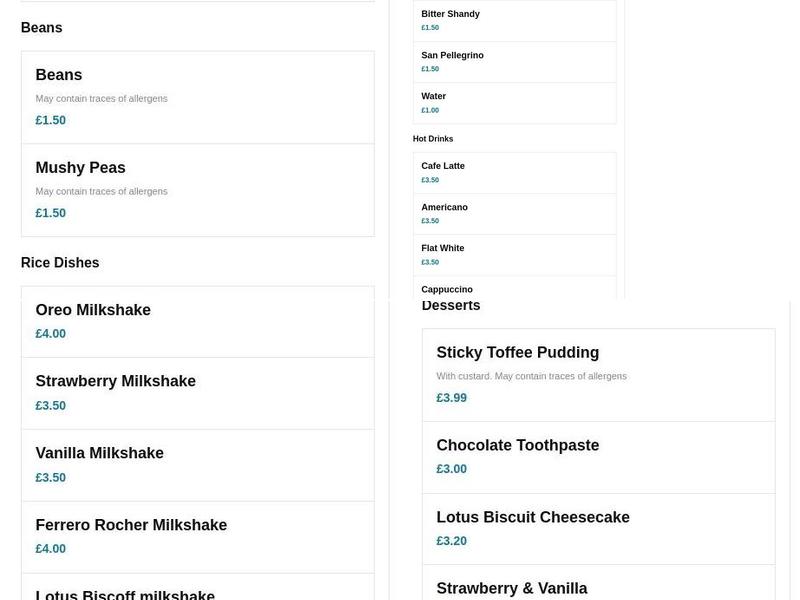
Task: Choose Lotus Biscuit Cheesecake
Action: coord(598,529)
